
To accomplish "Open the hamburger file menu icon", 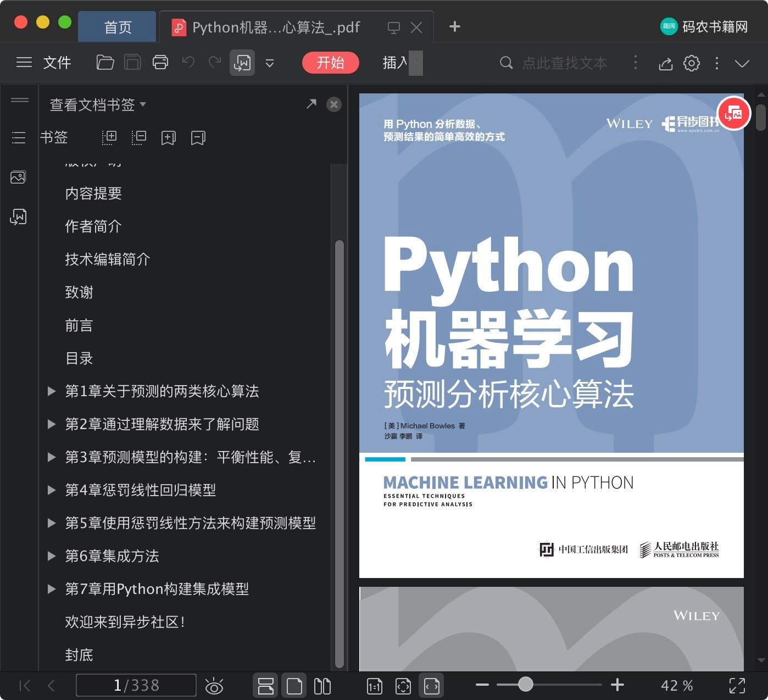I will 24,63.
